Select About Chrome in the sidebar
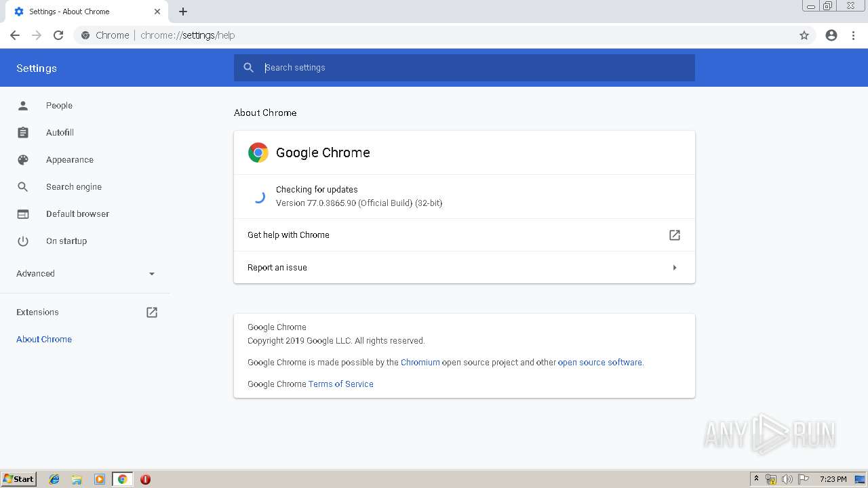The height and width of the screenshot is (488, 868). pyautogui.click(x=44, y=340)
